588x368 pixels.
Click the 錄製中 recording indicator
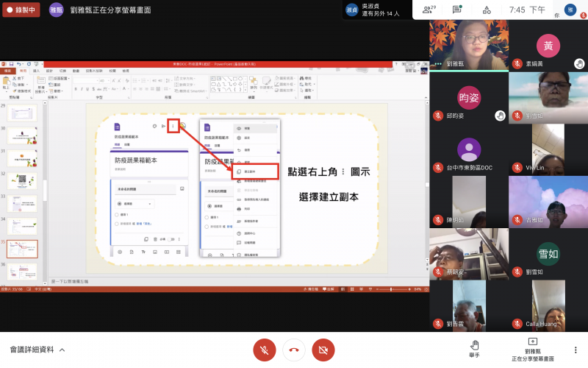pos(21,10)
